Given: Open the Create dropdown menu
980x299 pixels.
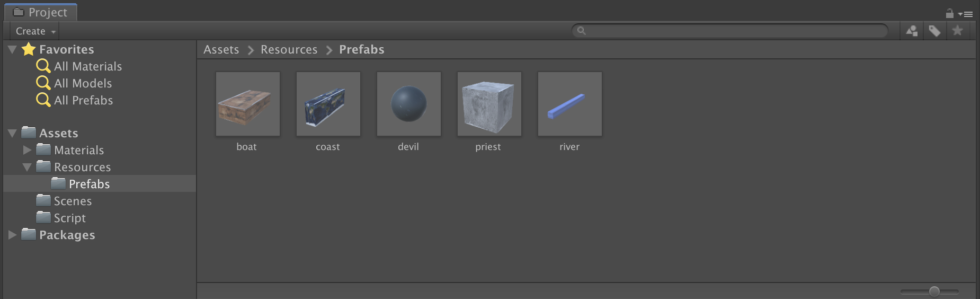Looking at the screenshot, I should [35, 31].
